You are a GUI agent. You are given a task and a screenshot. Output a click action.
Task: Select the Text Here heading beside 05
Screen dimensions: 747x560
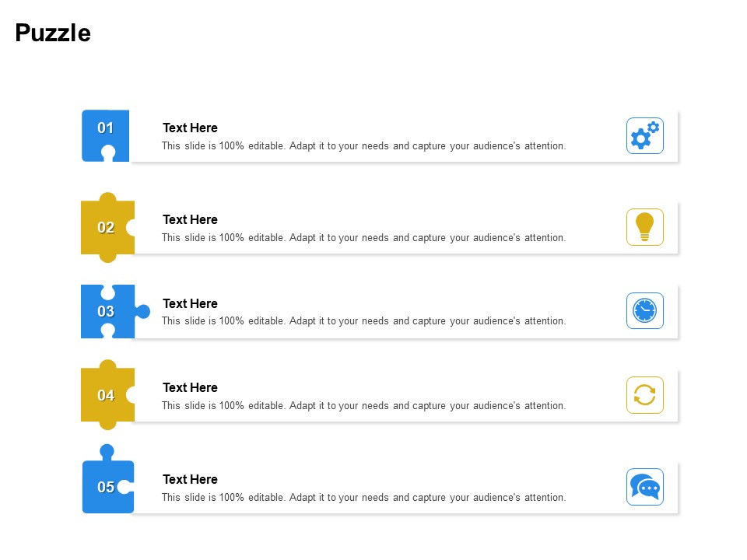coord(190,479)
